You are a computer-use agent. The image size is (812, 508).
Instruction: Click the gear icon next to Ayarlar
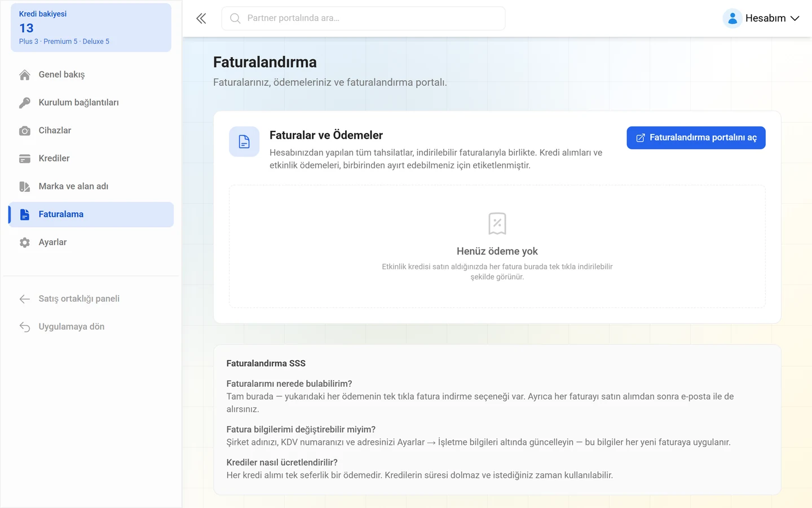pyautogui.click(x=25, y=242)
